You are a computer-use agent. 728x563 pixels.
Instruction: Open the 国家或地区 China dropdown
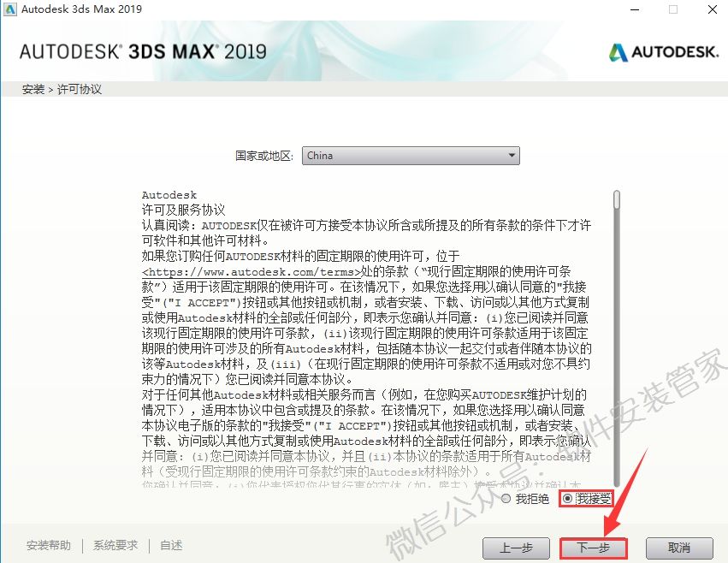(x=411, y=156)
